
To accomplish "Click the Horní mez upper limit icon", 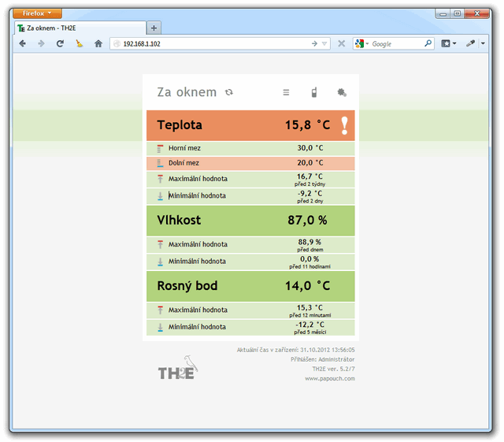I will pyautogui.click(x=160, y=148).
